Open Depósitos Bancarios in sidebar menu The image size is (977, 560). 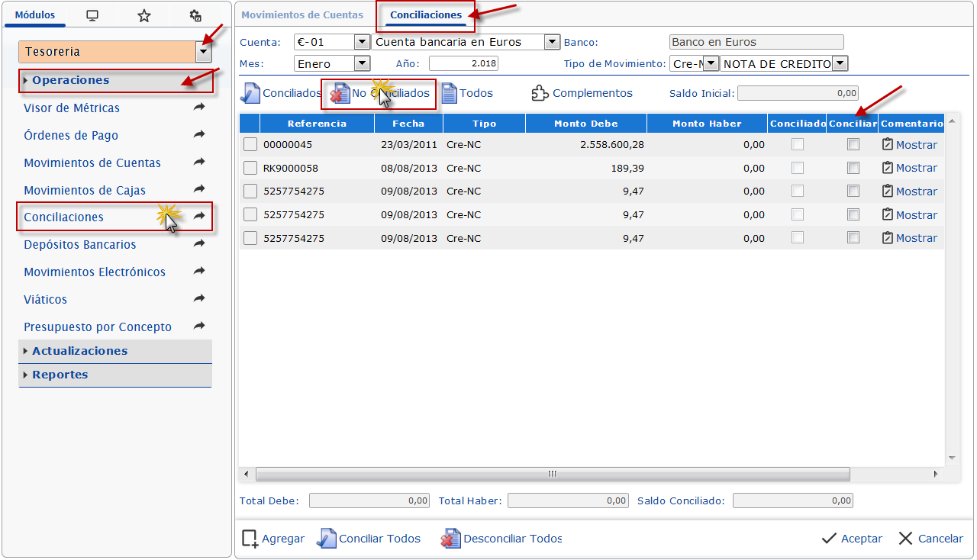click(x=80, y=245)
